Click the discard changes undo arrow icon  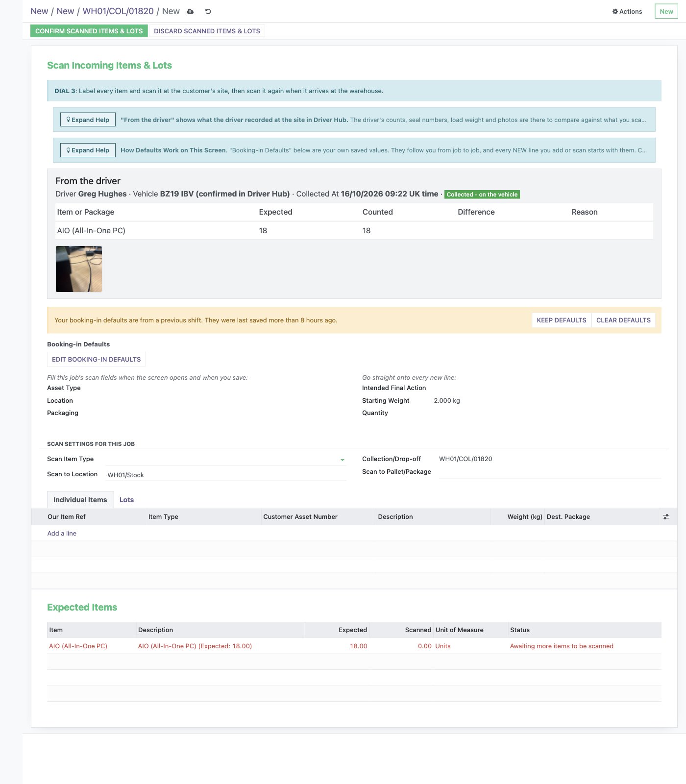point(208,11)
